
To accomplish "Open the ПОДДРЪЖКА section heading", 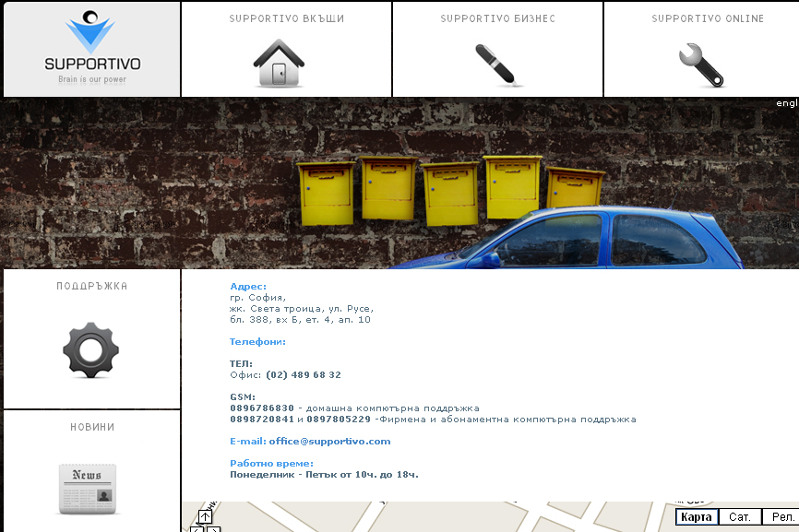I will click(91, 287).
